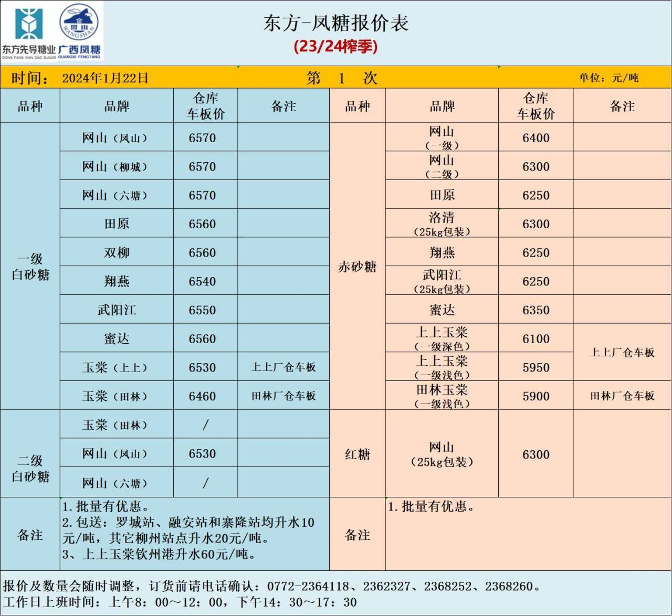
Task: Click the 蜜达 赤砂糖 price 6350
Action: tap(535, 310)
